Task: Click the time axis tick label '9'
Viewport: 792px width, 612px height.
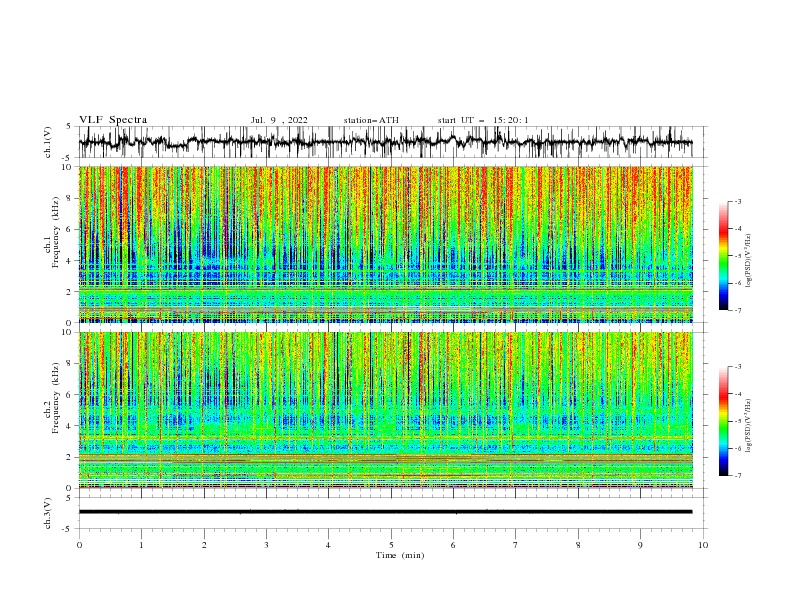Action: click(640, 545)
